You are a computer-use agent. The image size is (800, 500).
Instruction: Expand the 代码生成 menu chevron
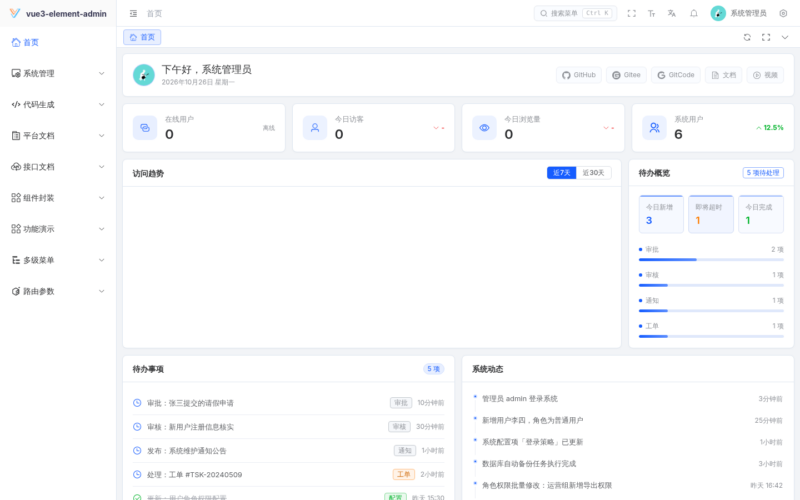[x=102, y=105]
